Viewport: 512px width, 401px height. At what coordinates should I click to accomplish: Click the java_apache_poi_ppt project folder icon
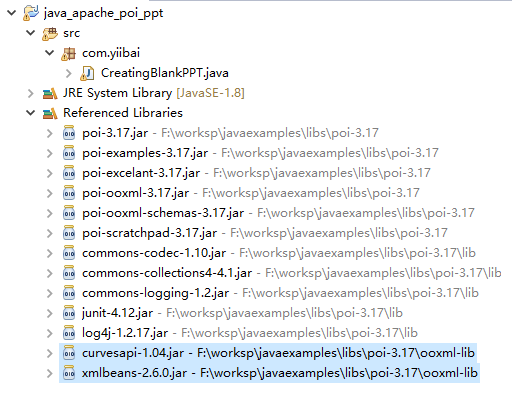(x=31, y=13)
